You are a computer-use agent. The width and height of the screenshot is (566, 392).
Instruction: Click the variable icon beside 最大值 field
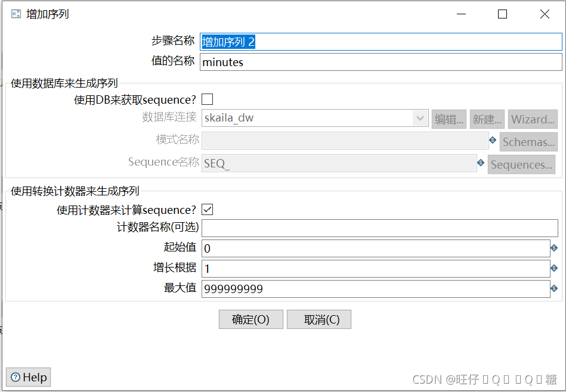point(554,288)
